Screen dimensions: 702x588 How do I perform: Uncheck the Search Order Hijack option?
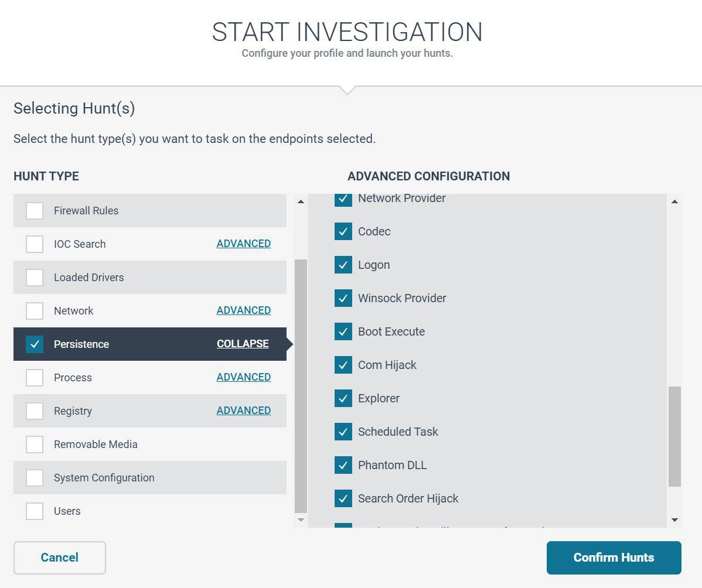click(343, 498)
